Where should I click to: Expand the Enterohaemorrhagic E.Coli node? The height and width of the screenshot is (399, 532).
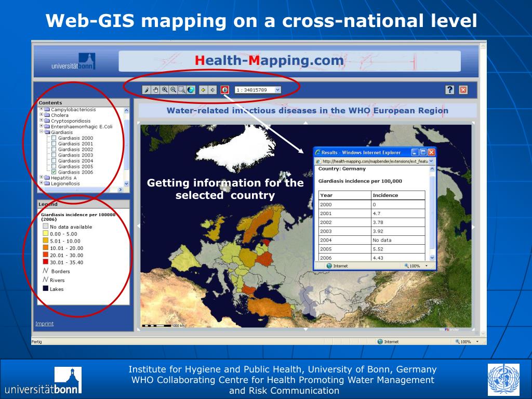click(x=42, y=126)
